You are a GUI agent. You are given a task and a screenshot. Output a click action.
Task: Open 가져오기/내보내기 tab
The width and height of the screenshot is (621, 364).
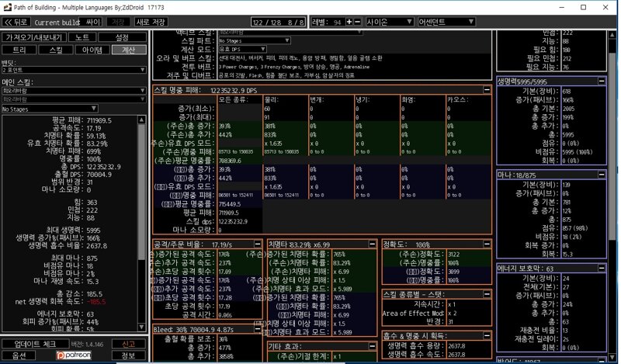[34, 37]
